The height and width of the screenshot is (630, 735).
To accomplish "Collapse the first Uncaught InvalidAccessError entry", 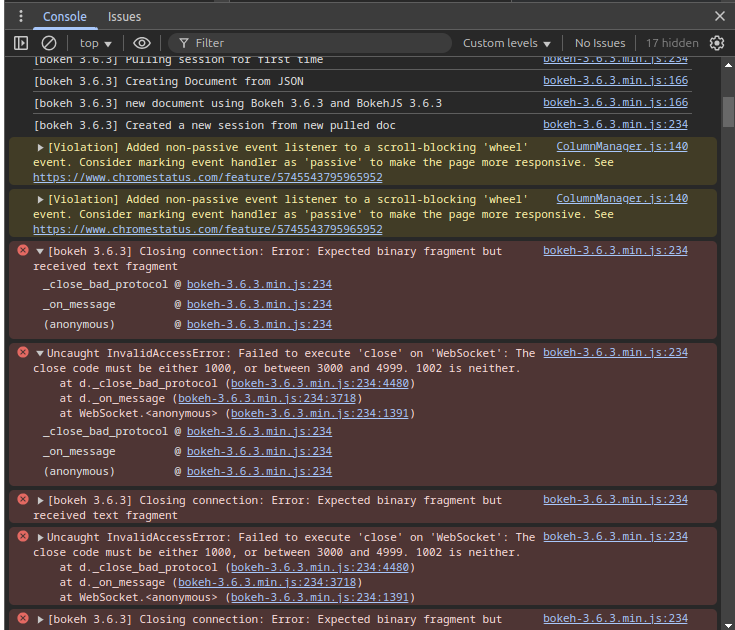I will click(x=40, y=353).
